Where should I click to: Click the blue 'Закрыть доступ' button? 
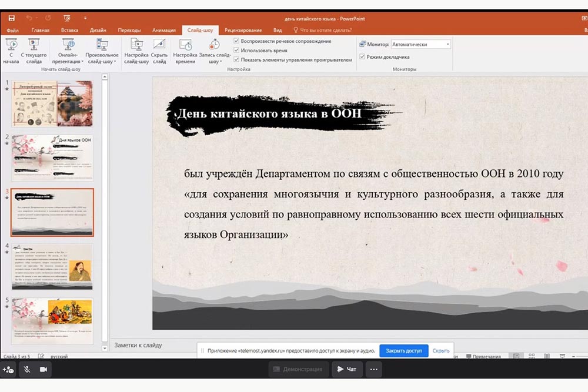click(403, 351)
